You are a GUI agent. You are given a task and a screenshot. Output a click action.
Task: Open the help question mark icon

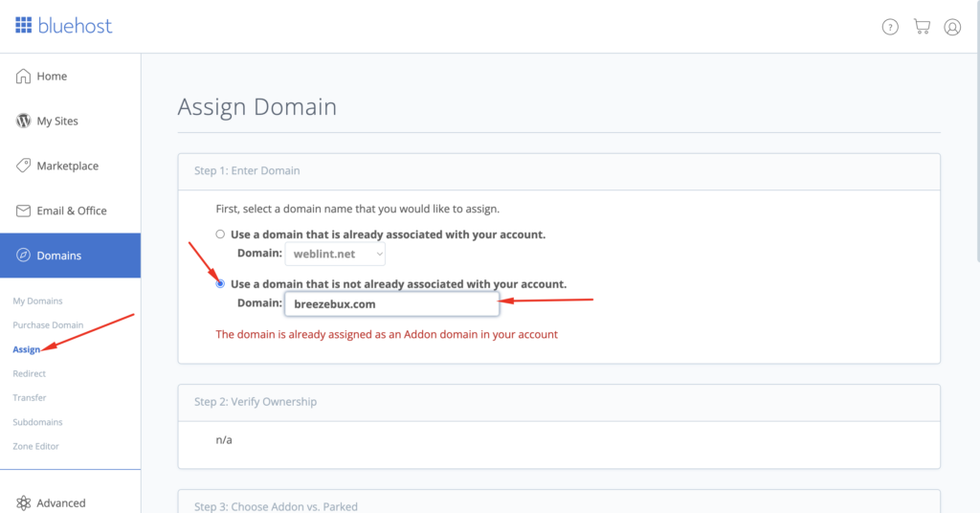(x=890, y=27)
